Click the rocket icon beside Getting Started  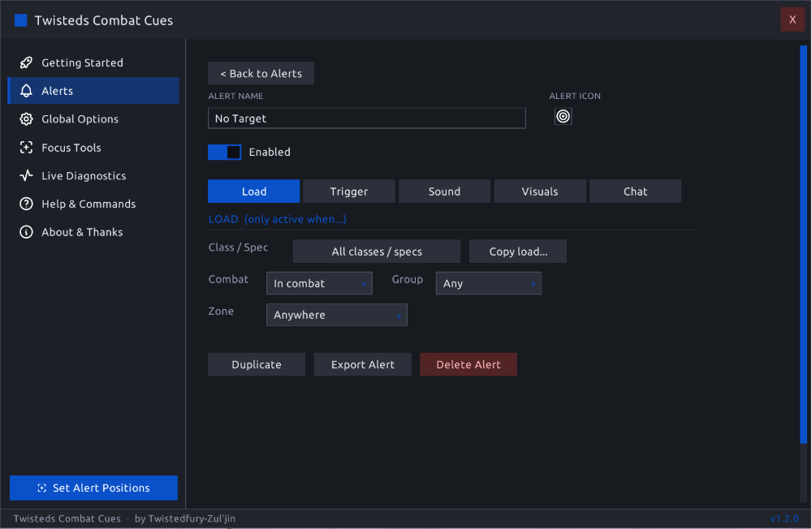(26, 62)
